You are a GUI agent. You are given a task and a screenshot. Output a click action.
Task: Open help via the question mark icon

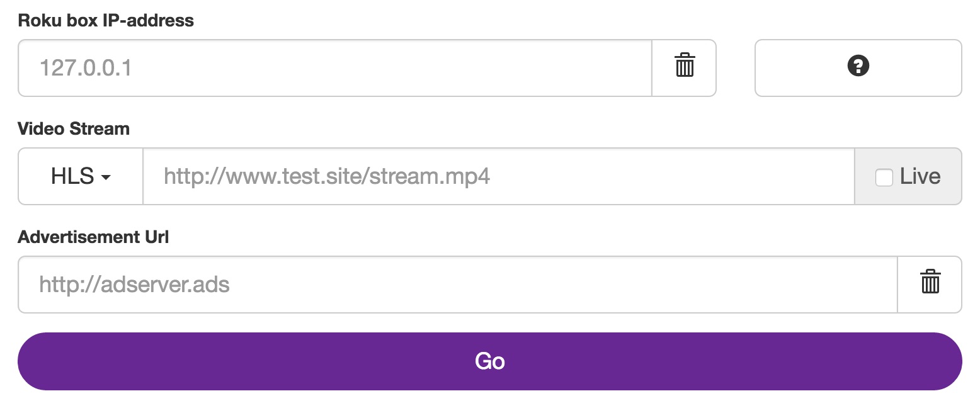(858, 65)
